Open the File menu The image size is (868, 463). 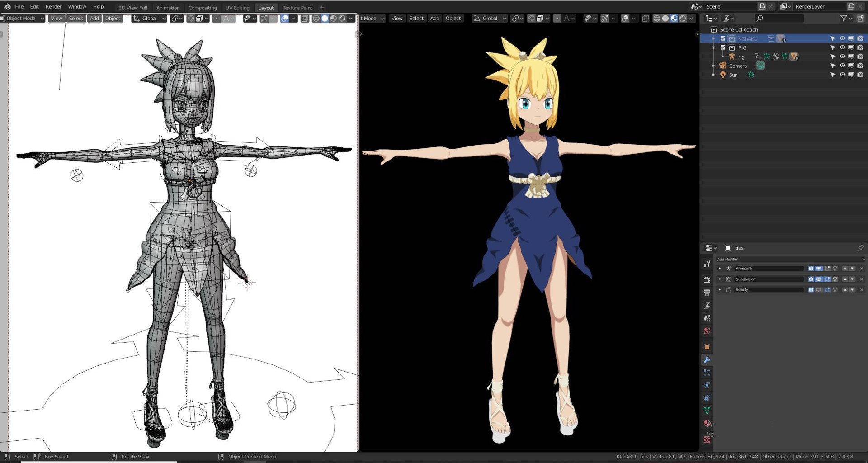19,7
